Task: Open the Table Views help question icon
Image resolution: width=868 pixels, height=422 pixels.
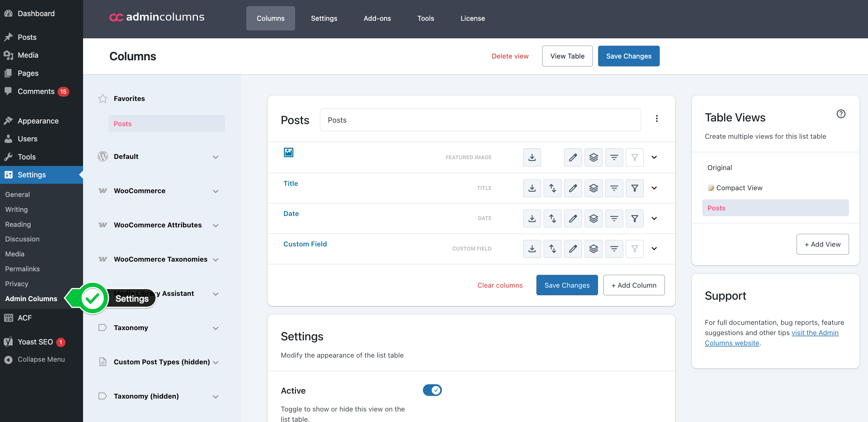Action: (841, 114)
